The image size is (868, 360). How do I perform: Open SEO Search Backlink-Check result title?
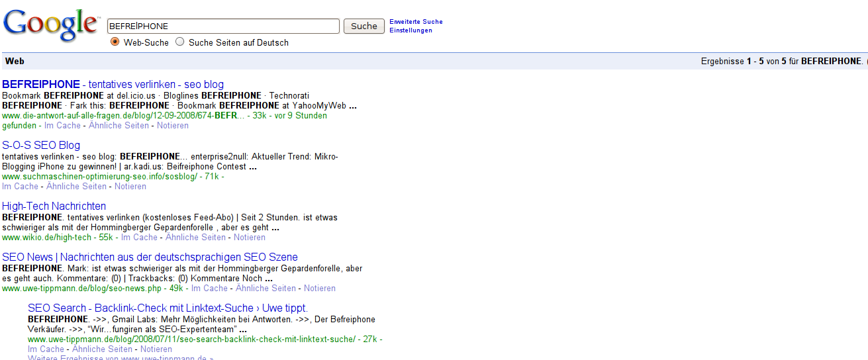click(x=168, y=308)
